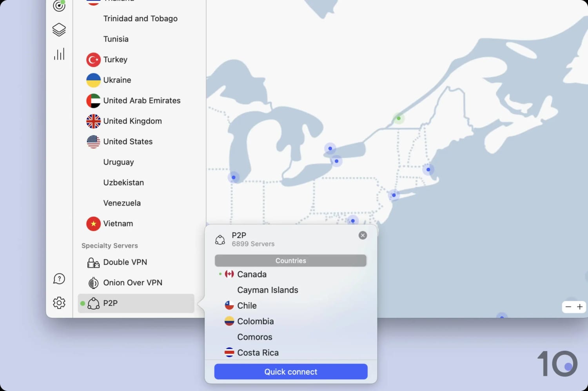Viewport: 588px width, 391px height.
Task: Click the United Kingdom flag icon
Action: coord(93,121)
